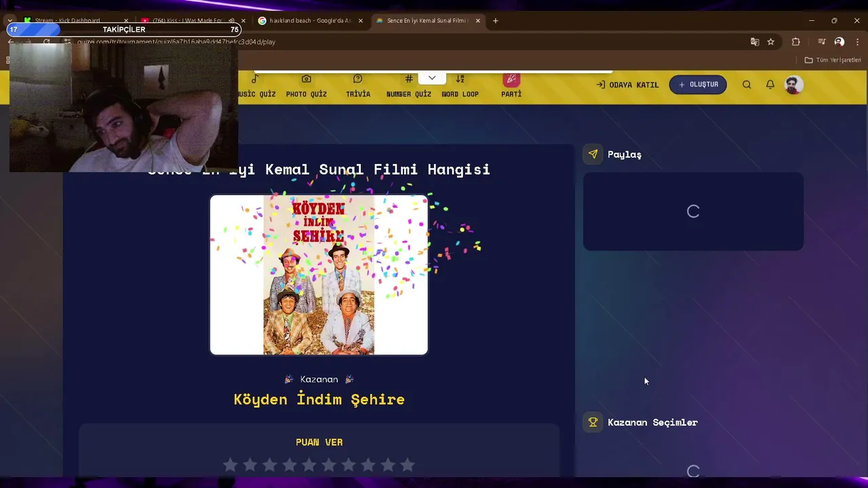Open the notifications bell

770,85
